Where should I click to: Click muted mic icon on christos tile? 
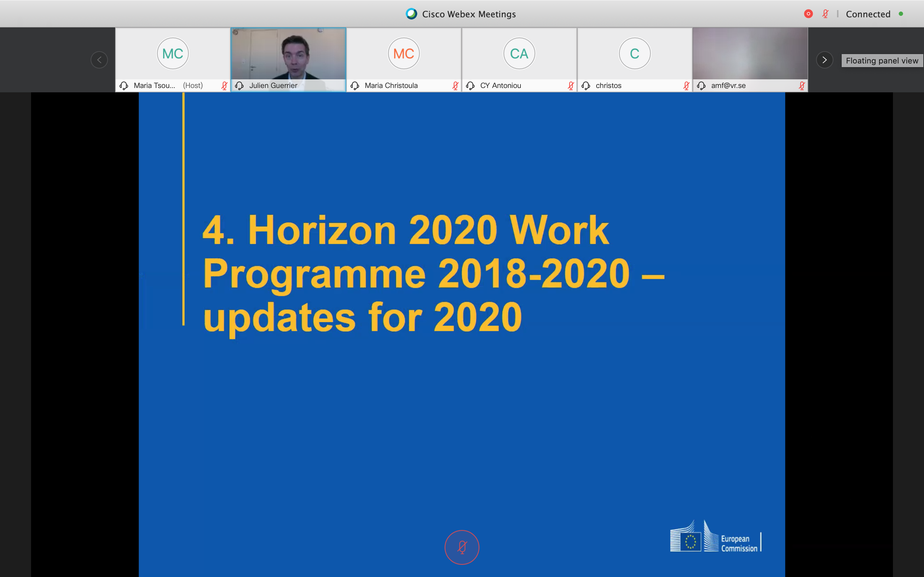(x=686, y=85)
